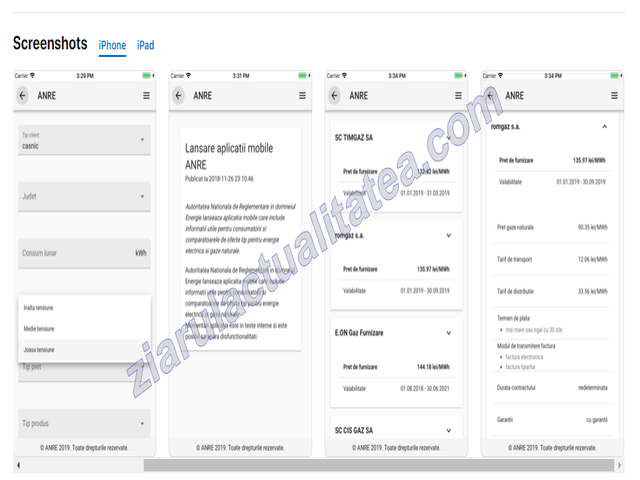Click back arrow in second phone screenshot
Image resolution: width=640 pixels, height=480 pixels.
pyautogui.click(x=179, y=96)
